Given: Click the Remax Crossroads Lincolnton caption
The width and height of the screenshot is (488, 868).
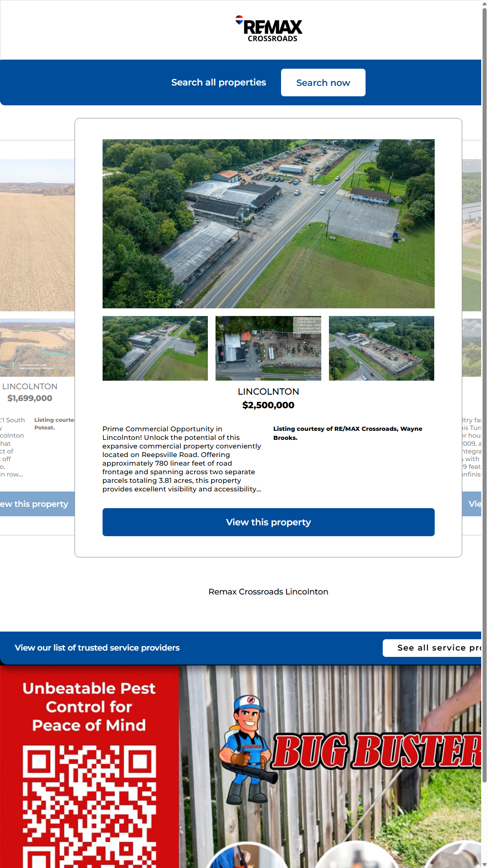Looking at the screenshot, I should tap(268, 592).
